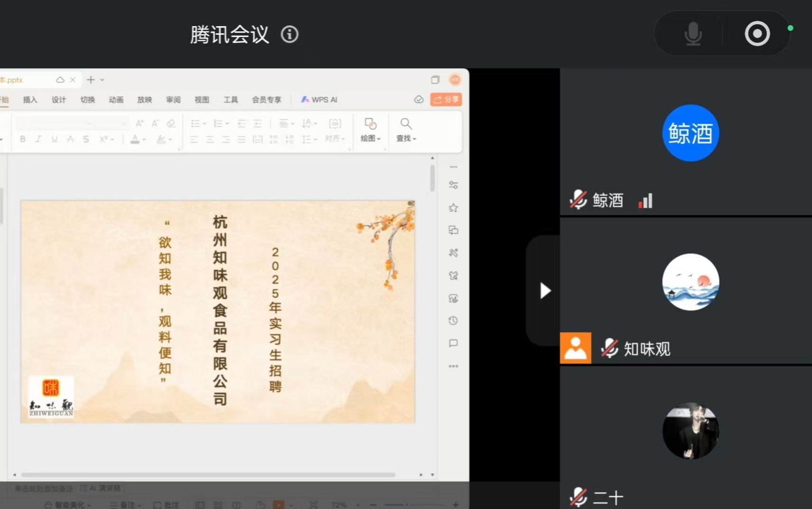Click the settings sliders sidebar icon
The height and width of the screenshot is (509, 812).
(453, 185)
